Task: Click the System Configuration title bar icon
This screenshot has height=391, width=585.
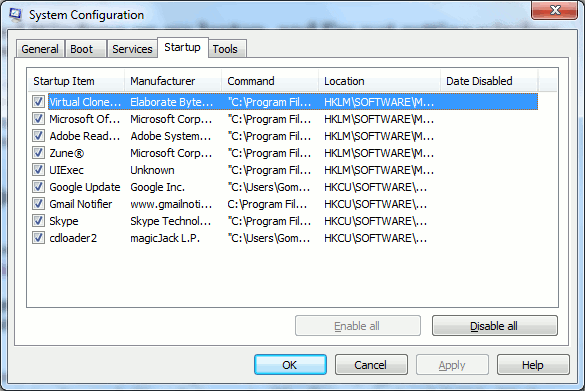Action: pos(16,15)
